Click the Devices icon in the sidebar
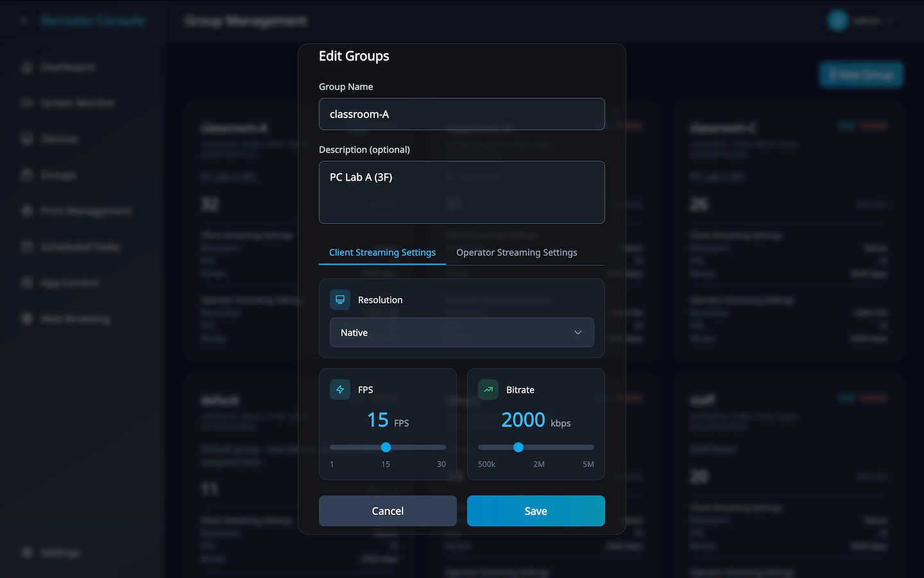The width and height of the screenshot is (924, 578). click(27, 139)
